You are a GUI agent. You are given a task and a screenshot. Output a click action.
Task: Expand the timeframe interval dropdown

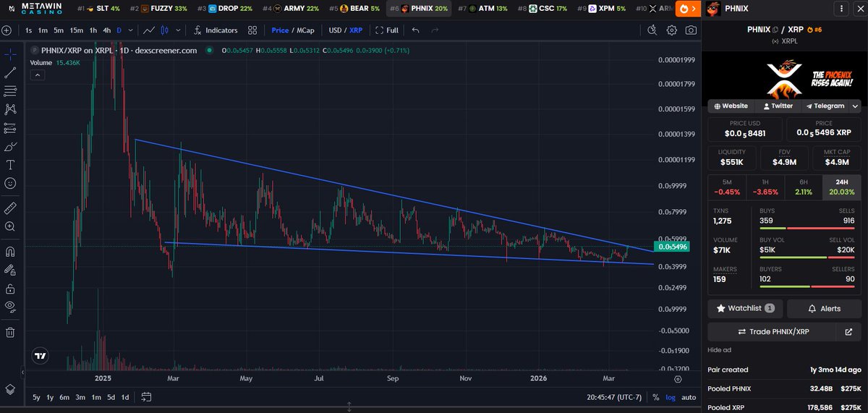click(x=129, y=30)
